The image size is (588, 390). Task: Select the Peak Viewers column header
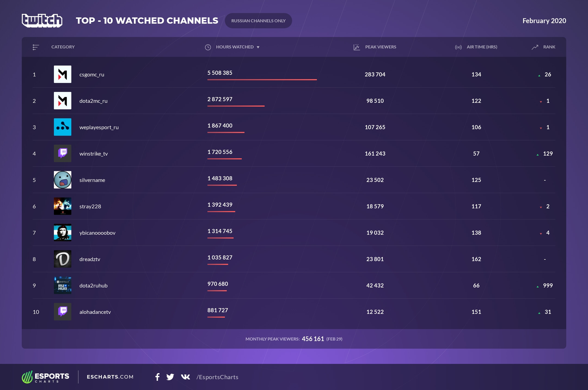tap(381, 47)
